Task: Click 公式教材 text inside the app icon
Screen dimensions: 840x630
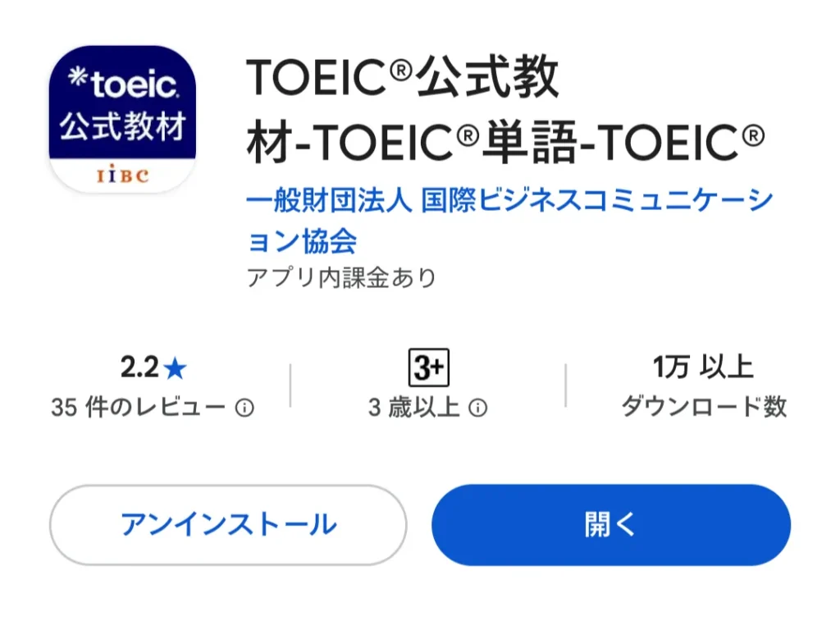Action: pos(123,126)
